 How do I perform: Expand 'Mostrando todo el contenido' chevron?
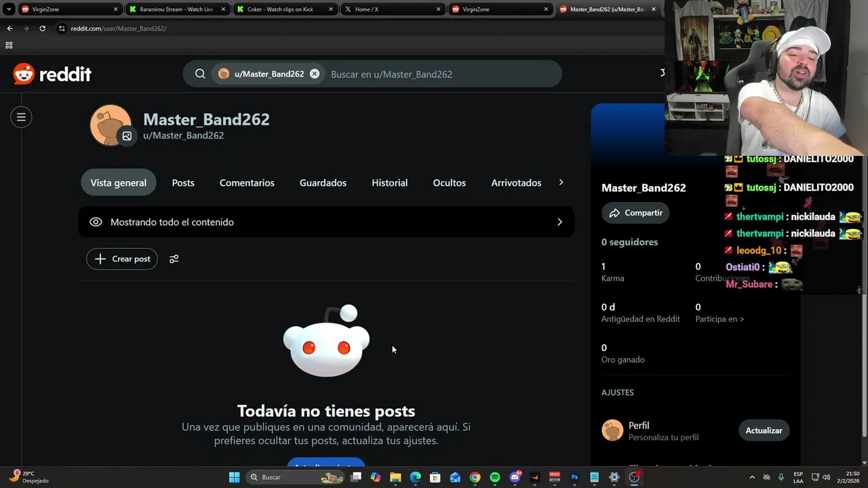coord(559,222)
